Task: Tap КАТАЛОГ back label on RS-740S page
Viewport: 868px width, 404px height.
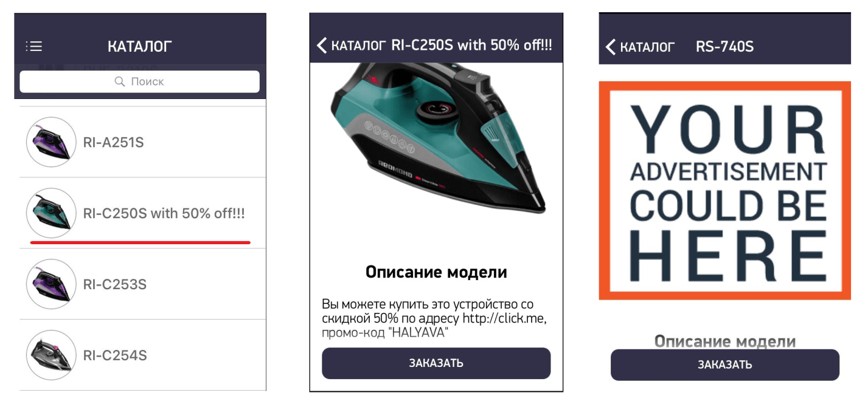Action: point(647,47)
